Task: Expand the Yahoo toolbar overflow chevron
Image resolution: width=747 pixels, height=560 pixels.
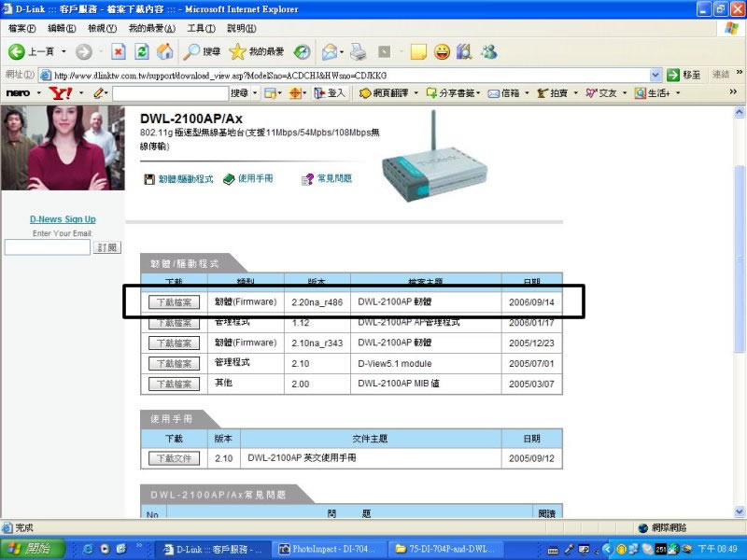Action: (x=734, y=91)
